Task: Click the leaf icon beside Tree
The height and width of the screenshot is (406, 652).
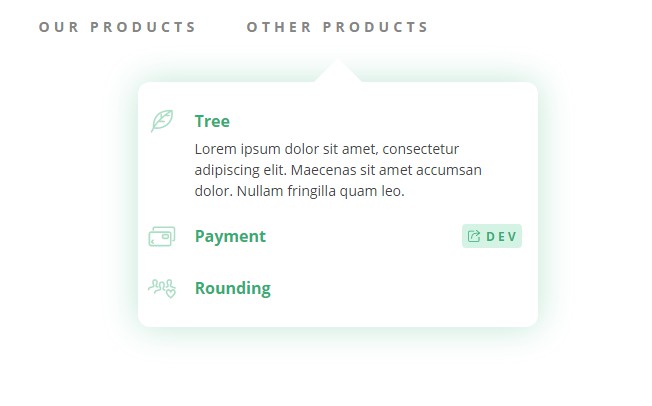Action: 161,121
